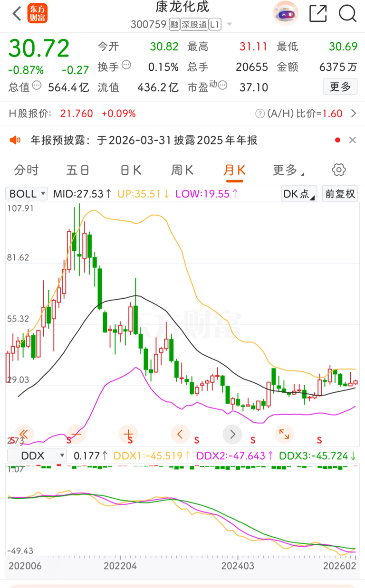Tap the LOW:19.55 value
This screenshot has width=365, height=588.
(x=207, y=194)
